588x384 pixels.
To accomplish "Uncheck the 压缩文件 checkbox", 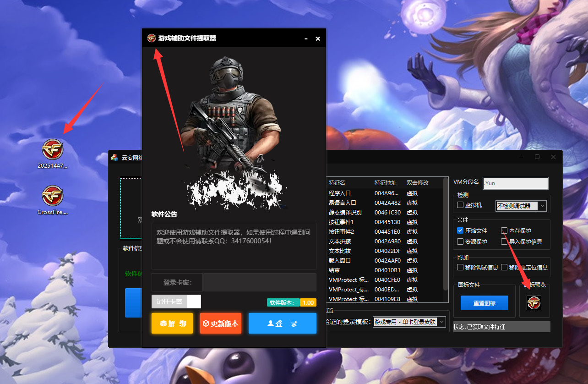I will click(461, 230).
